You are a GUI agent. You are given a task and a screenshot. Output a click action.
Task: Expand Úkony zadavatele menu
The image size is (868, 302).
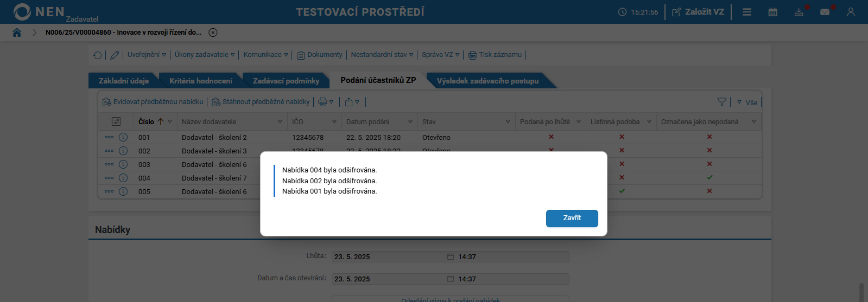205,55
